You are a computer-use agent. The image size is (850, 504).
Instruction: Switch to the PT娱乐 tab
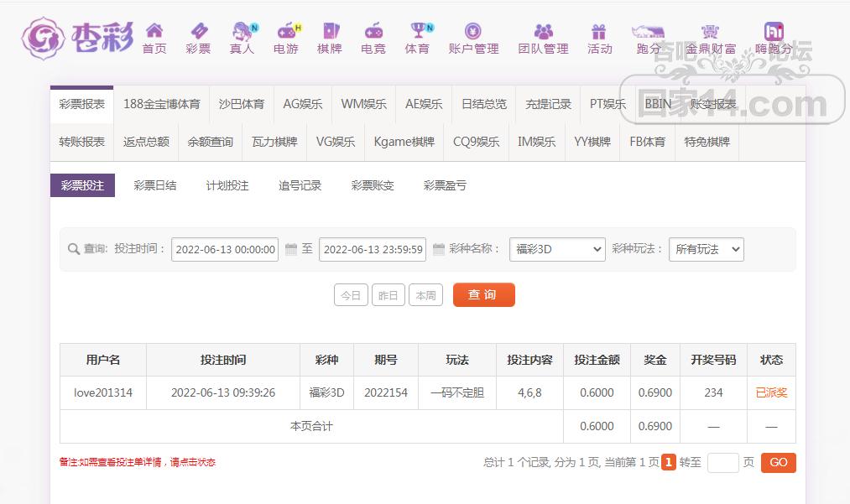(x=608, y=104)
